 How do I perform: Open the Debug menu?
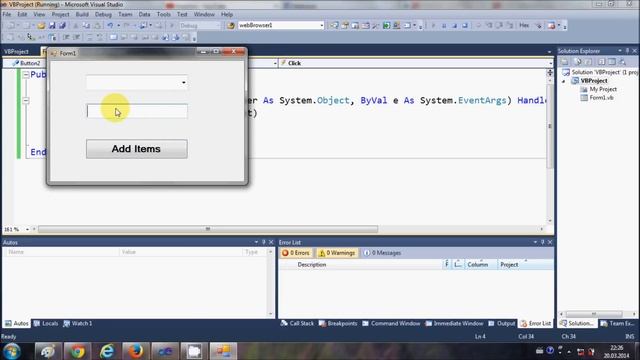coord(103,14)
